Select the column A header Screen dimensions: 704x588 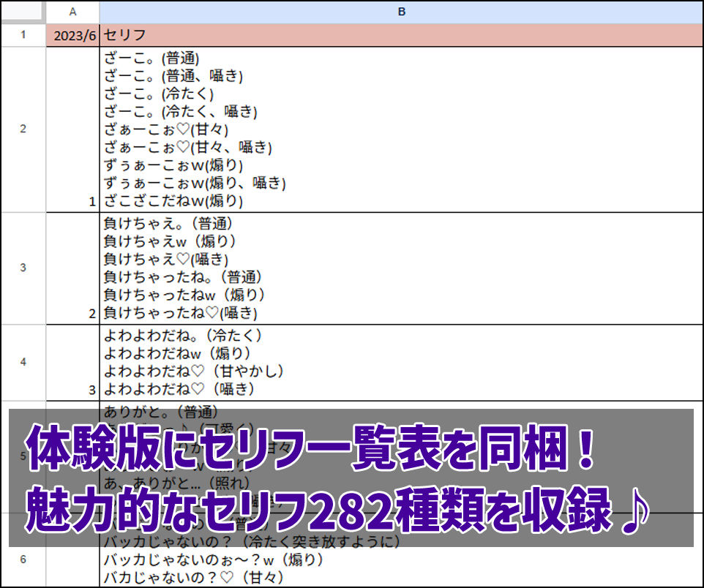[72, 12]
